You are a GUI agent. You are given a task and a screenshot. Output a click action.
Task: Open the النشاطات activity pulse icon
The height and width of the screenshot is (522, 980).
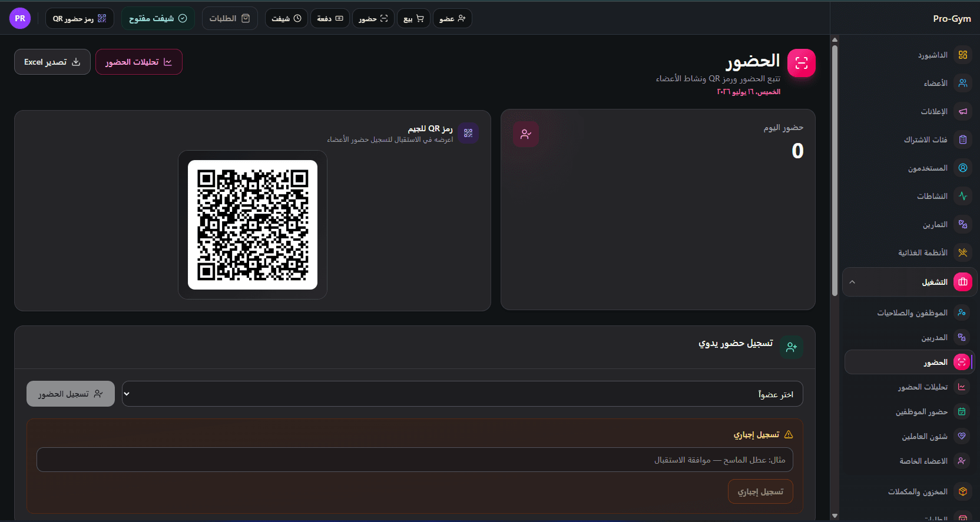[x=963, y=196]
